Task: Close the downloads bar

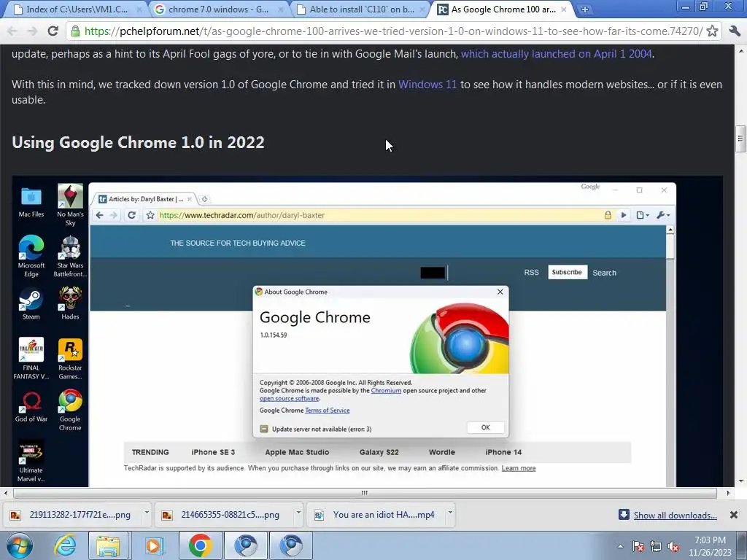Action: coord(734,515)
